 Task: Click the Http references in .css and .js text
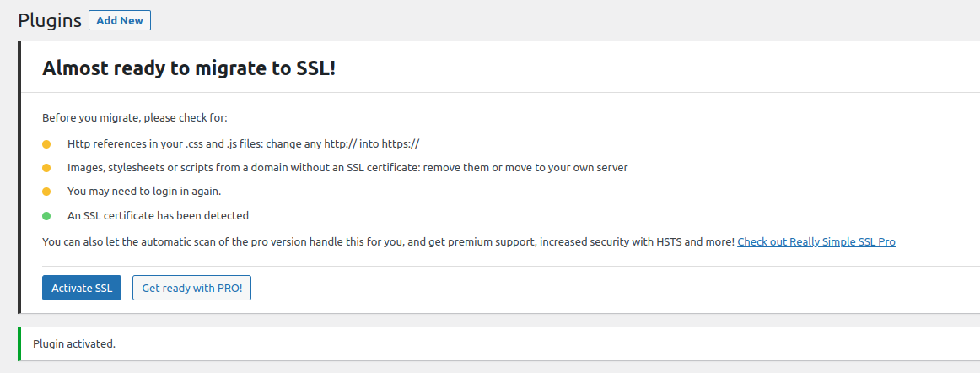243,144
